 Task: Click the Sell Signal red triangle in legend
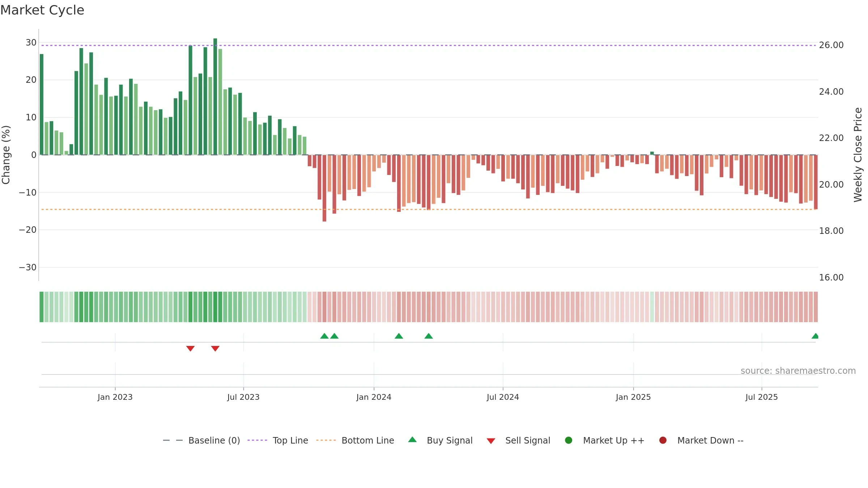[491, 441]
